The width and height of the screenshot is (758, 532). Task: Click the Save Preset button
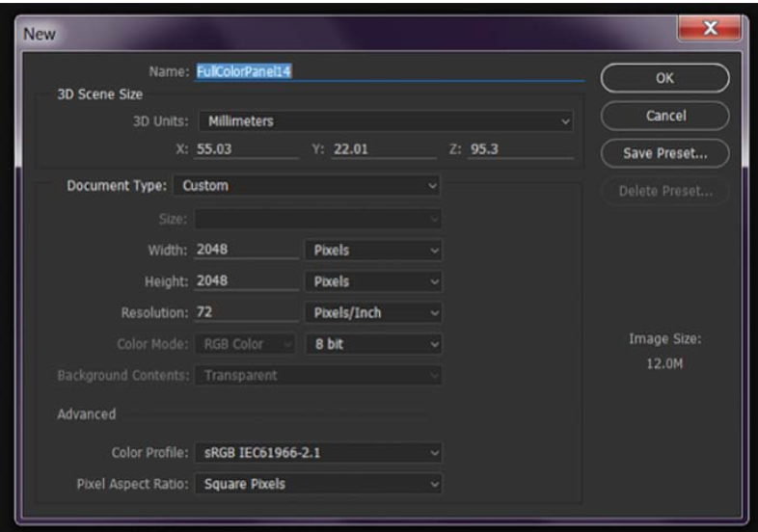[664, 153]
